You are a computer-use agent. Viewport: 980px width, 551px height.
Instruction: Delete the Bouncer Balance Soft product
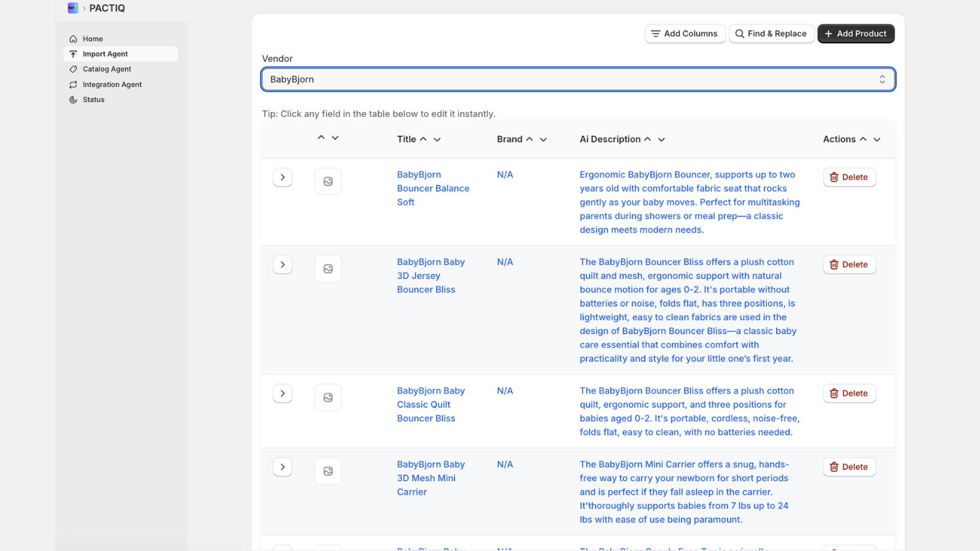[x=850, y=178]
